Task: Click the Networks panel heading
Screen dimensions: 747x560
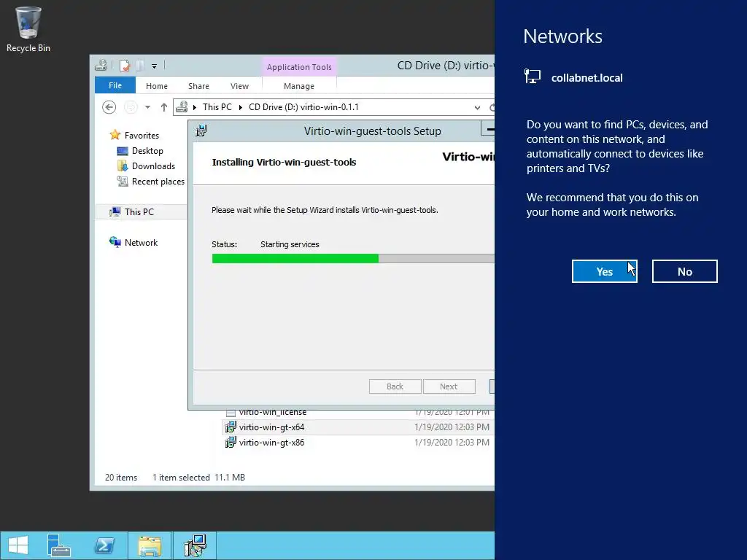Action: click(x=562, y=36)
